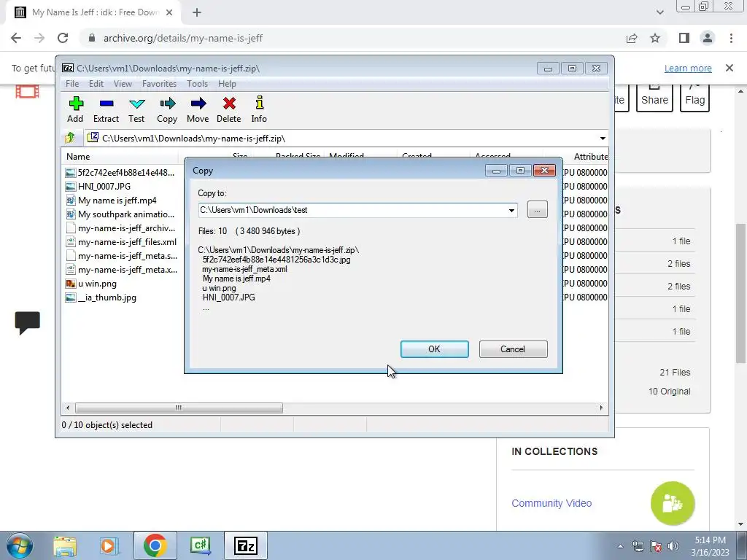Bookmark this page with star icon

coord(655,38)
